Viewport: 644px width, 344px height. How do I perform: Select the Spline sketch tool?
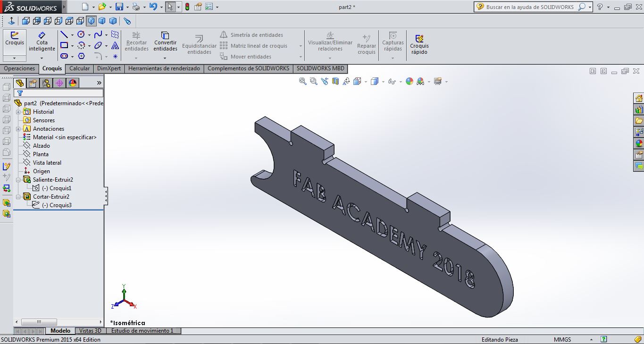coord(98,35)
